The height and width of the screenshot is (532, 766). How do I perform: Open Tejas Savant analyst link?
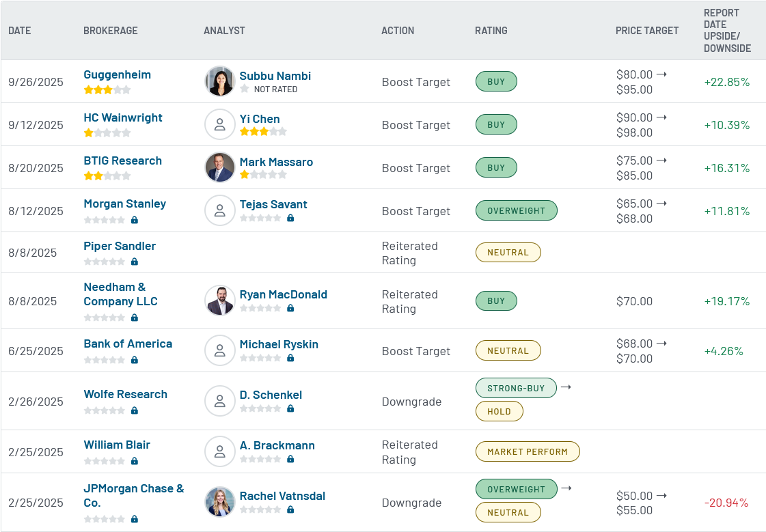(x=273, y=204)
